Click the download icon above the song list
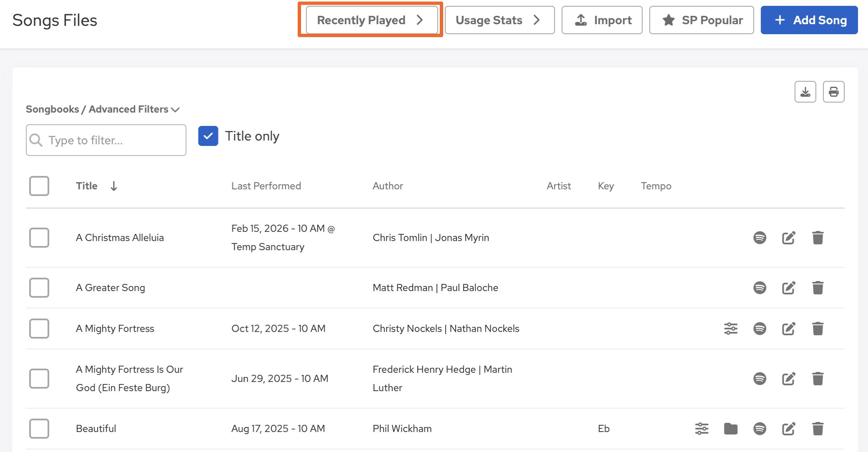This screenshot has width=868, height=452. [805, 92]
